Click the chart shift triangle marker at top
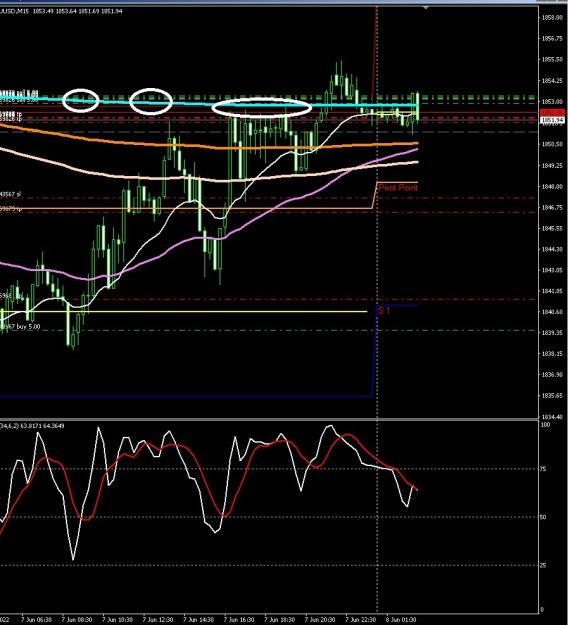 [426, 8]
